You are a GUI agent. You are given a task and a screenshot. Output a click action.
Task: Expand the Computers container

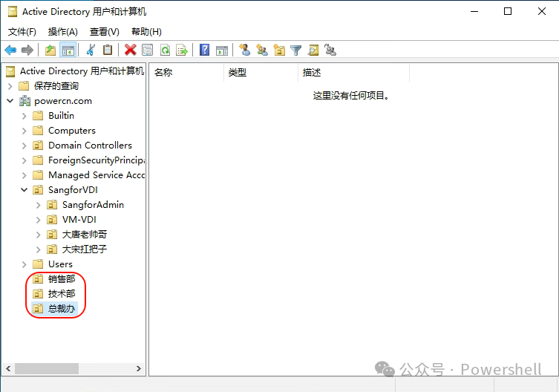click(24, 131)
